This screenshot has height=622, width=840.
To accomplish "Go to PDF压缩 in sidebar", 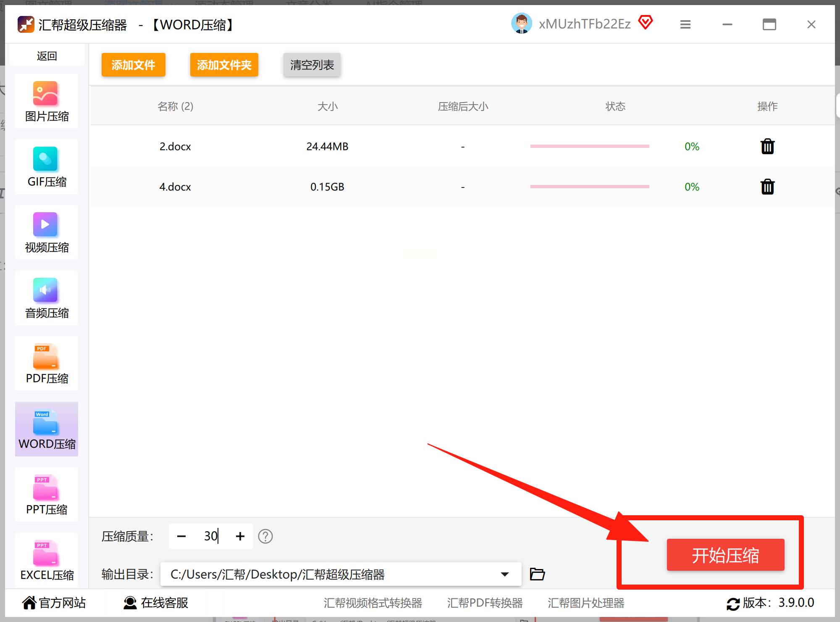I will click(47, 364).
